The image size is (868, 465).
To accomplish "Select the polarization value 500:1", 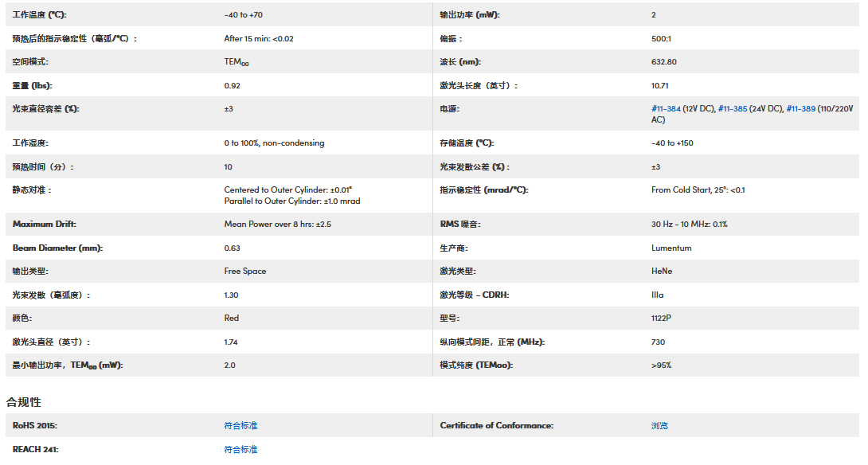I will pos(662,39).
